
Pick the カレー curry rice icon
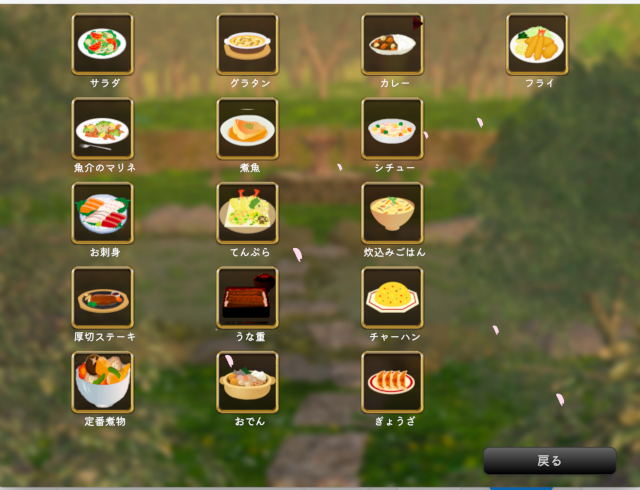click(392, 44)
